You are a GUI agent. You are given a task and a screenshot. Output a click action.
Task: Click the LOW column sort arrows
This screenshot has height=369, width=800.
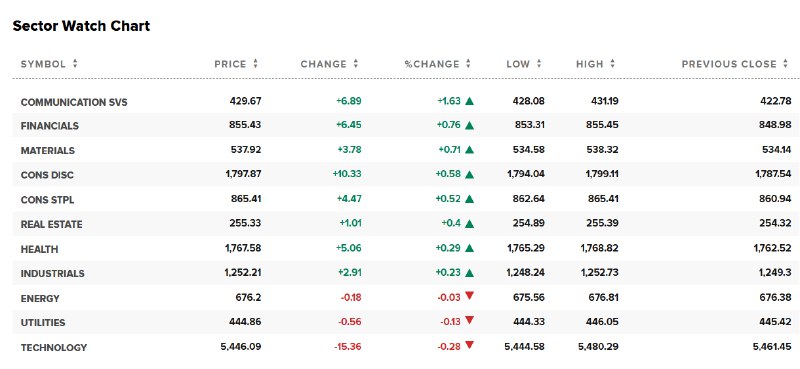pyautogui.click(x=539, y=64)
